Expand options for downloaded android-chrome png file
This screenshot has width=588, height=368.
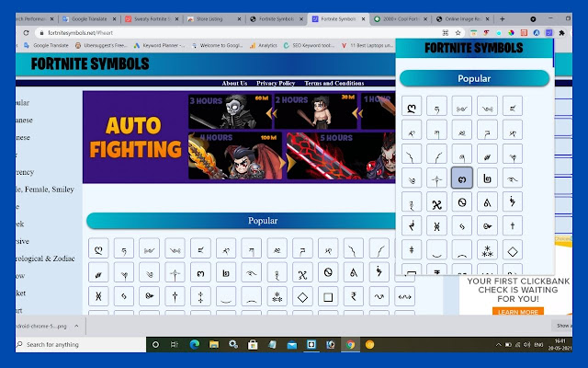76,326
